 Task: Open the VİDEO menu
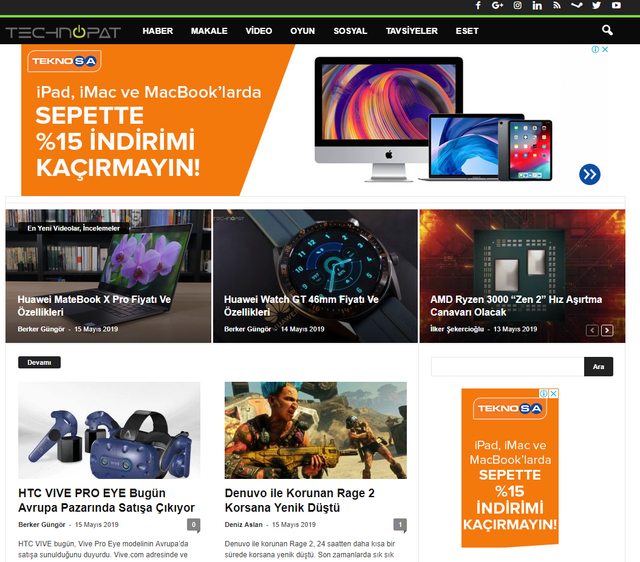coord(259,31)
